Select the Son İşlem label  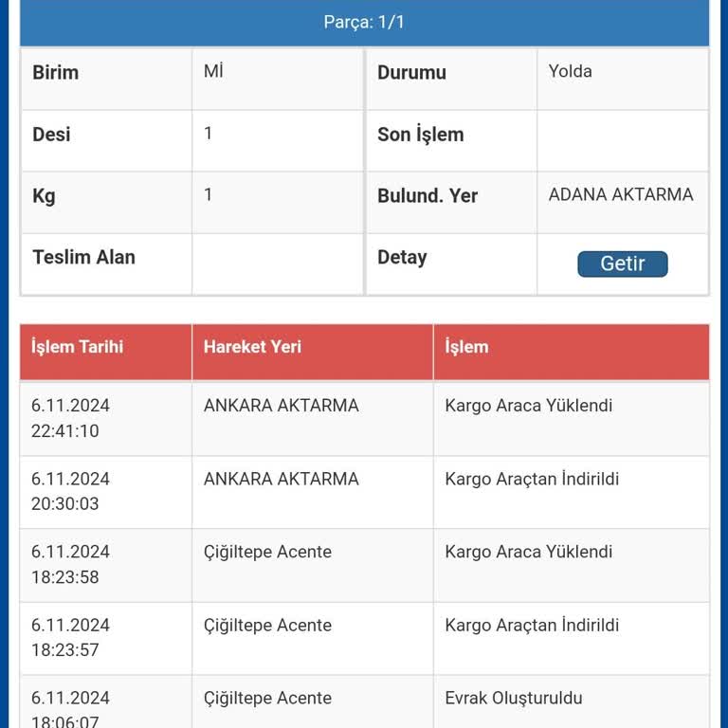click(421, 135)
